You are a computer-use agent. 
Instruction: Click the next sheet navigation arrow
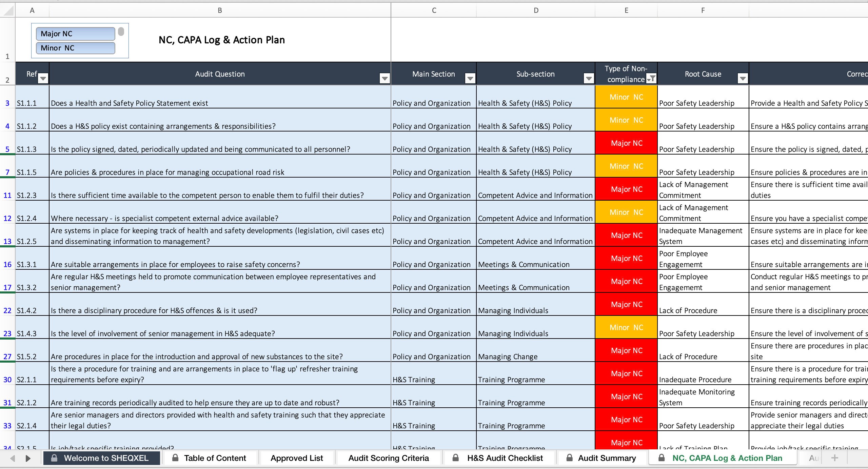28,458
